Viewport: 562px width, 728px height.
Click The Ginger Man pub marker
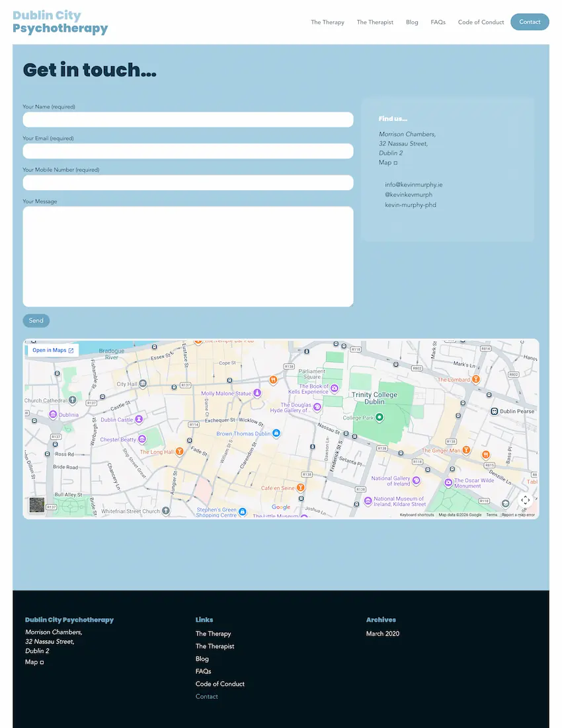point(465,450)
